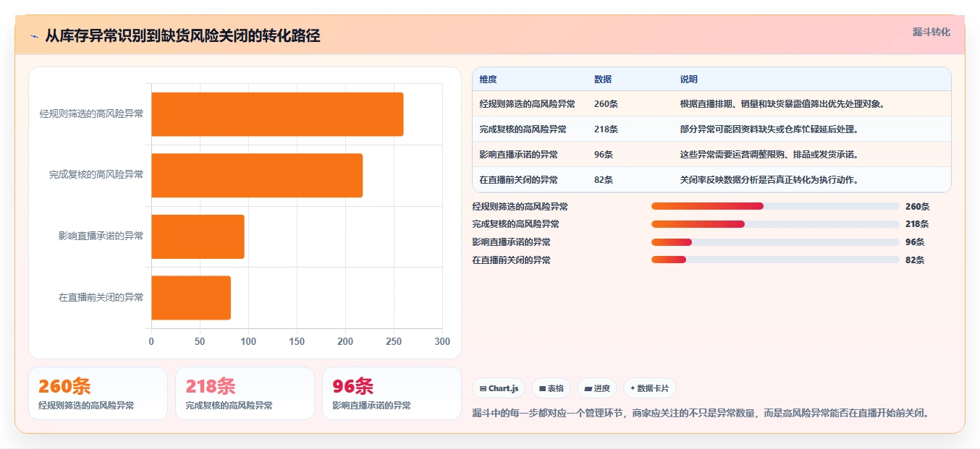This screenshot has height=449, width=980.
Task: Click table cell 完成复核的高风险异常
Action: pyautogui.click(x=523, y=129)
